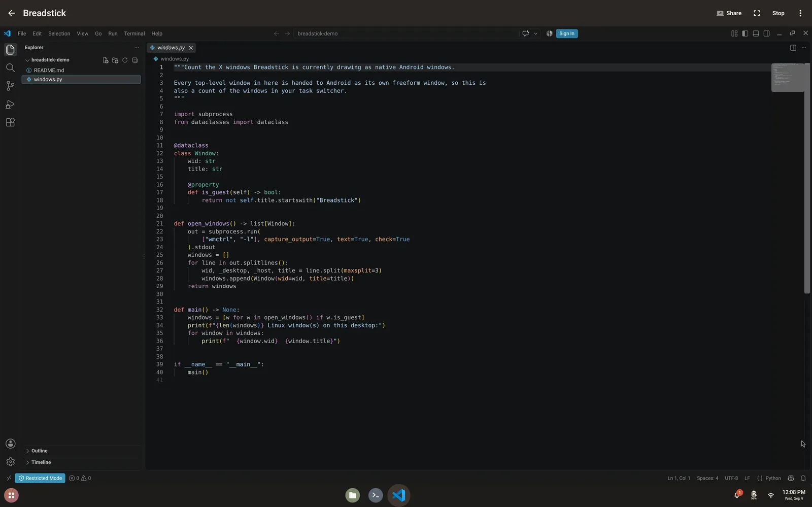812x507 pixels.
Task: Toggle the primary side bar visibility
Action: click(745, 33)
